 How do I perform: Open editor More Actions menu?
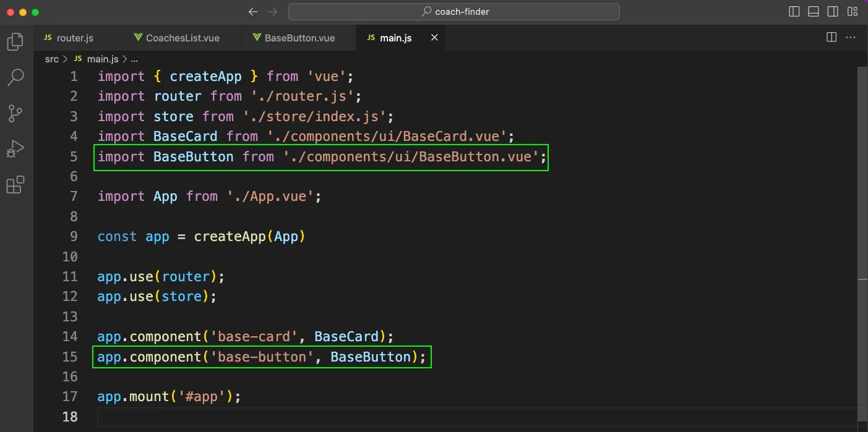pyautogui.click(x=851, y=38)
